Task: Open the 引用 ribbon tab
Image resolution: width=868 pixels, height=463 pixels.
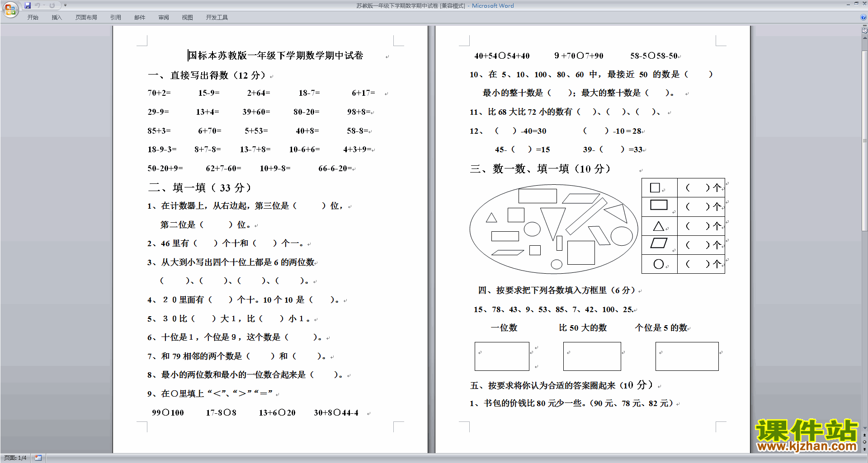Action: tap(116, 18)
